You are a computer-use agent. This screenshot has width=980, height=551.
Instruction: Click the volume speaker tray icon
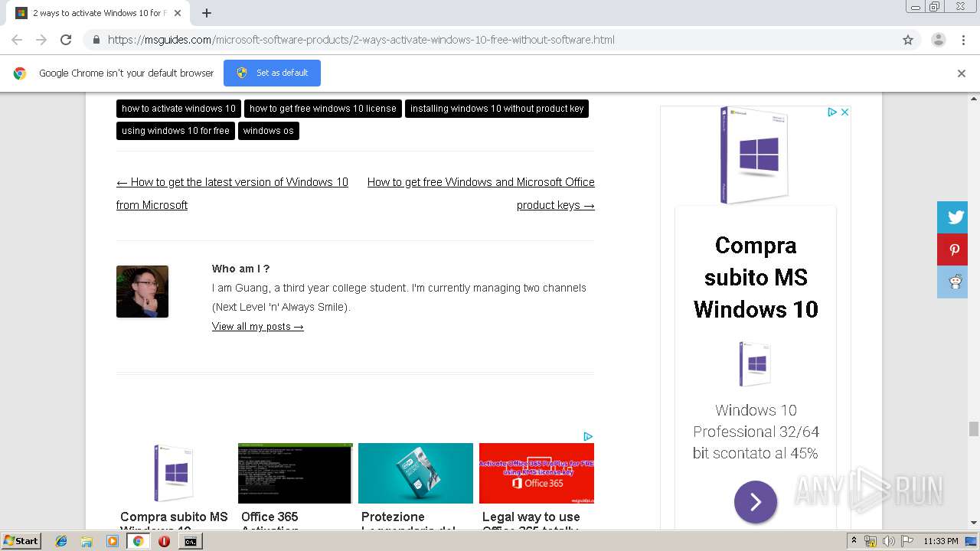tap(888, 541)
